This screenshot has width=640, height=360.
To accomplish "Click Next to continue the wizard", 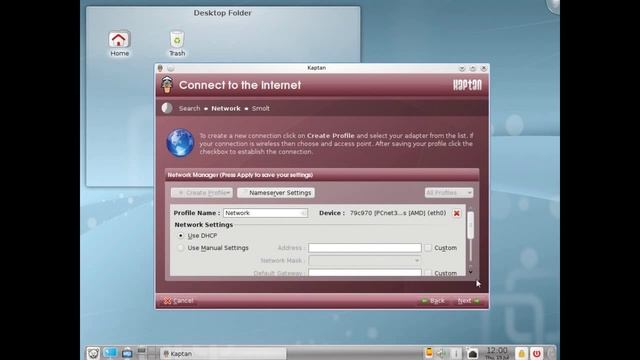I will [468, 301].
